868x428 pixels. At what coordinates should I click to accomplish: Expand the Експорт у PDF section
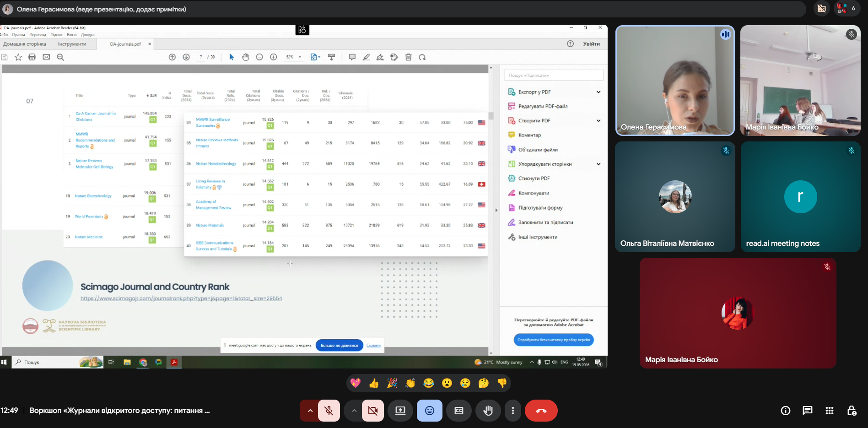point(598,92)
